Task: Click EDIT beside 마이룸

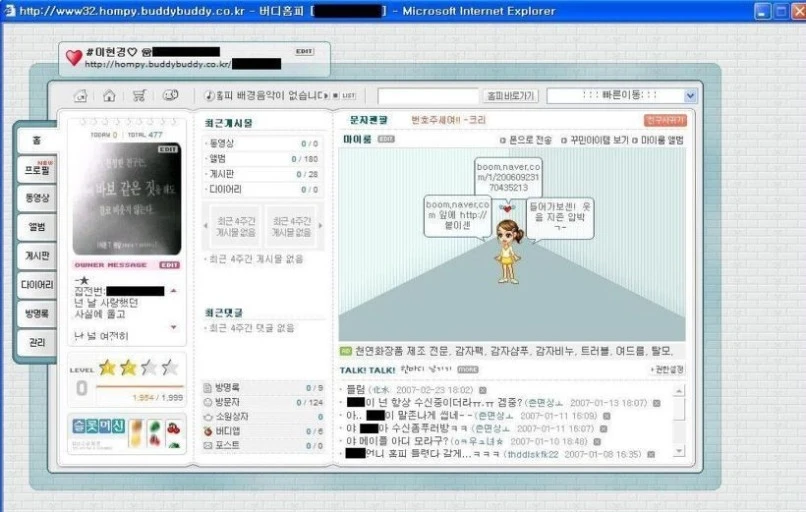Action: pyautogui.click(x=386, y=139)
